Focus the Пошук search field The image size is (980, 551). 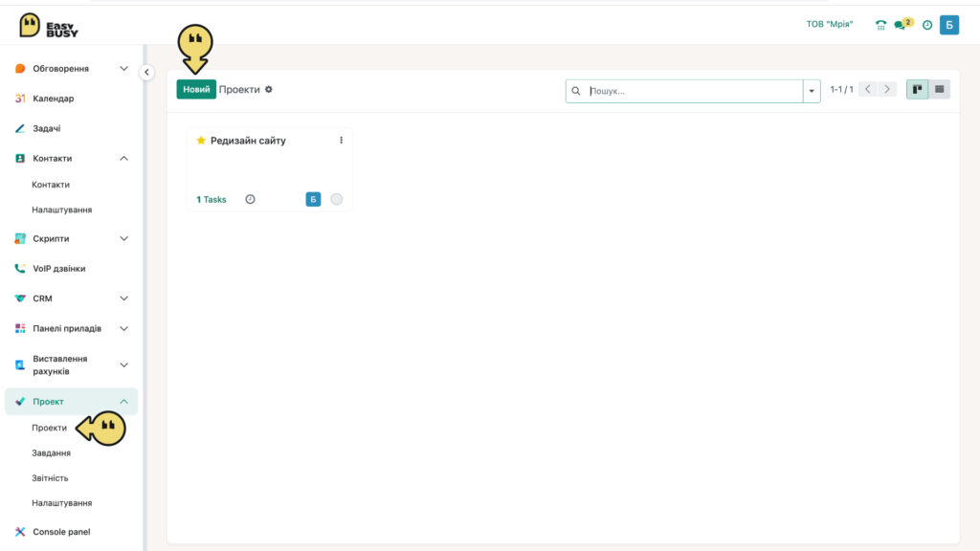(x=694, y=91)
